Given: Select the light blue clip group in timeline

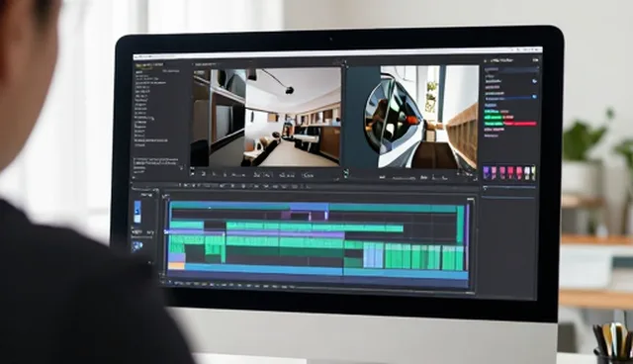Looking at the screenshot, I should [374, 256].
